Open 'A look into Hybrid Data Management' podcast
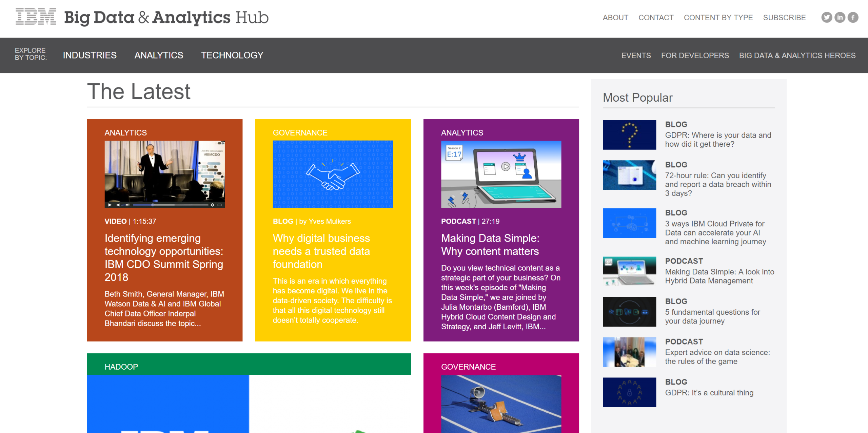 coord(719,276)
